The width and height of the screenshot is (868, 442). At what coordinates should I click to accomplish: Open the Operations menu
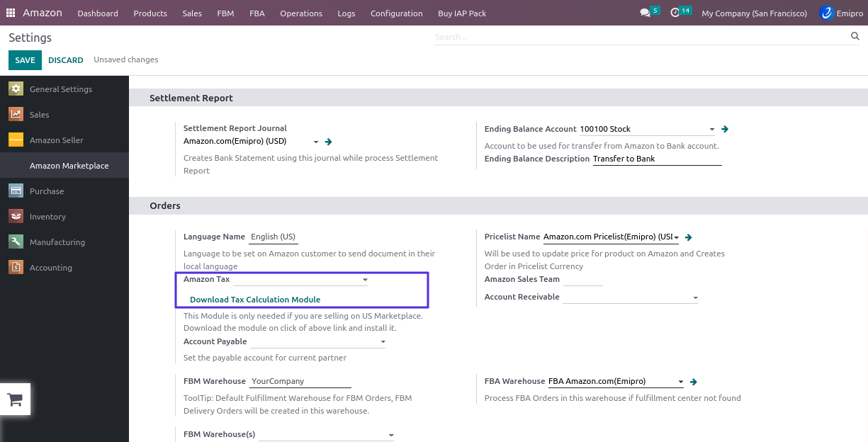(300, 13)
